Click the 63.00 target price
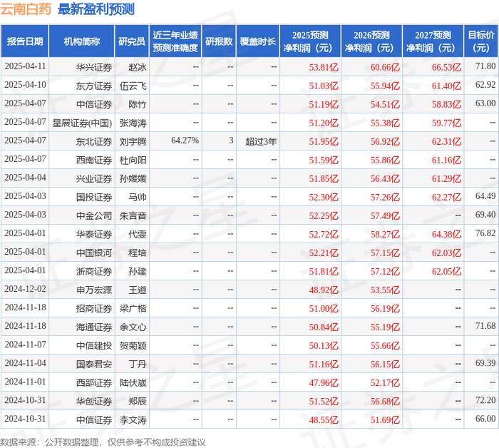Viewport: 499px width, 448px height. click(x=485, y=103)
